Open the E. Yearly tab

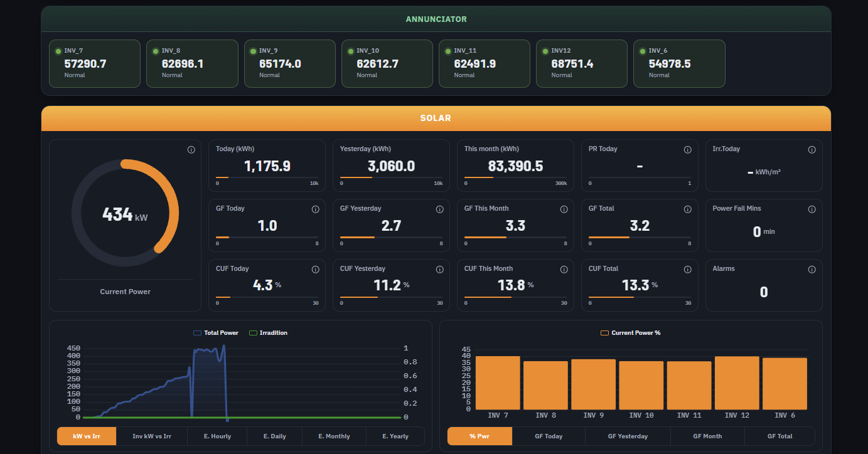click(x=395, y=436)
